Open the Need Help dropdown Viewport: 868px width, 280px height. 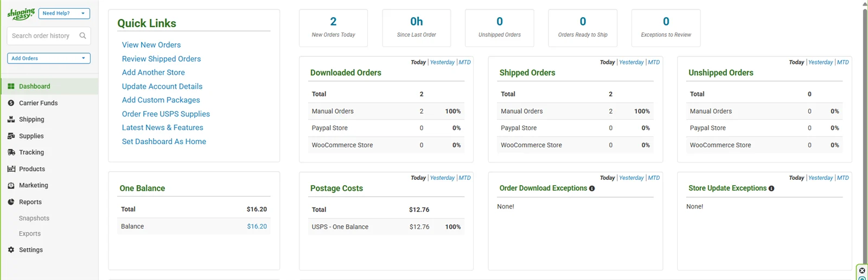tap(64, 14)
